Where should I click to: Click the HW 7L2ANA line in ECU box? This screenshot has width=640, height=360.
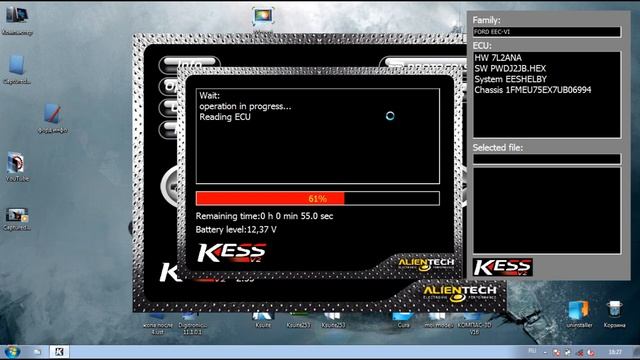click(498, 58)
